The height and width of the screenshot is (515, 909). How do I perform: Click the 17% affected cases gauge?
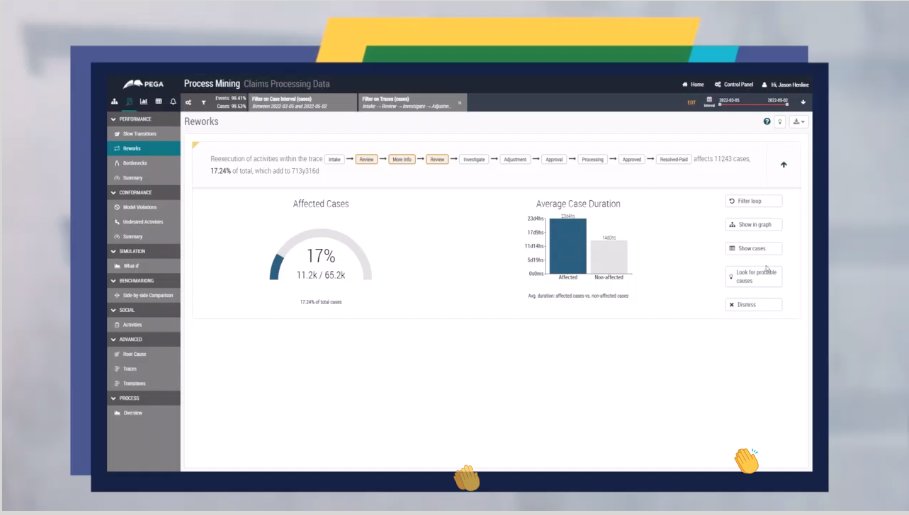[x=321, y=255]
